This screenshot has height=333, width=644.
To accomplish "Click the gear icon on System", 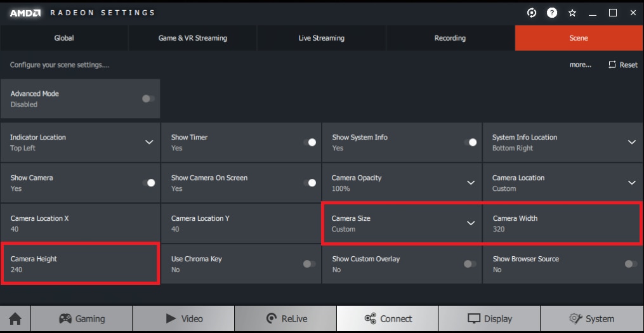I will click(x=575, y=318).
